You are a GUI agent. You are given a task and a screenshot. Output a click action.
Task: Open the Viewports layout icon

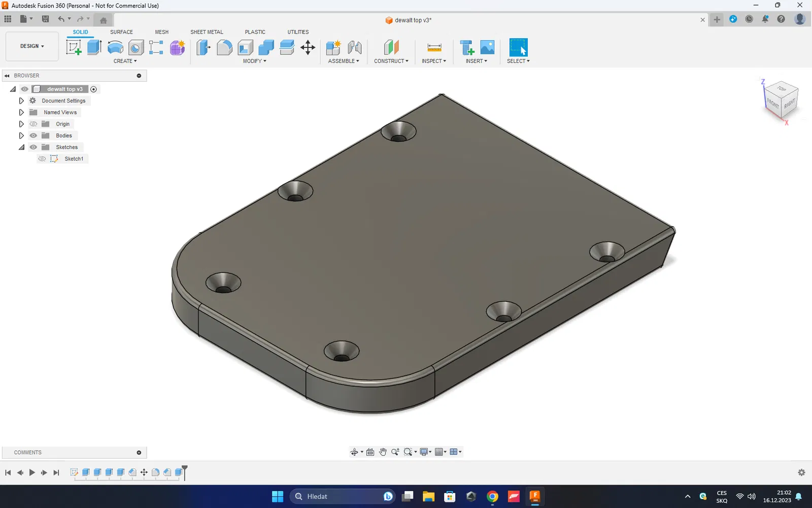click(x=454, y=452)
